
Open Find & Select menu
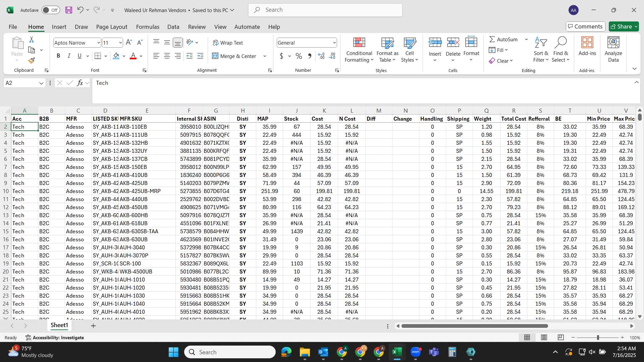pyautogui.click(x=561, y=50)
